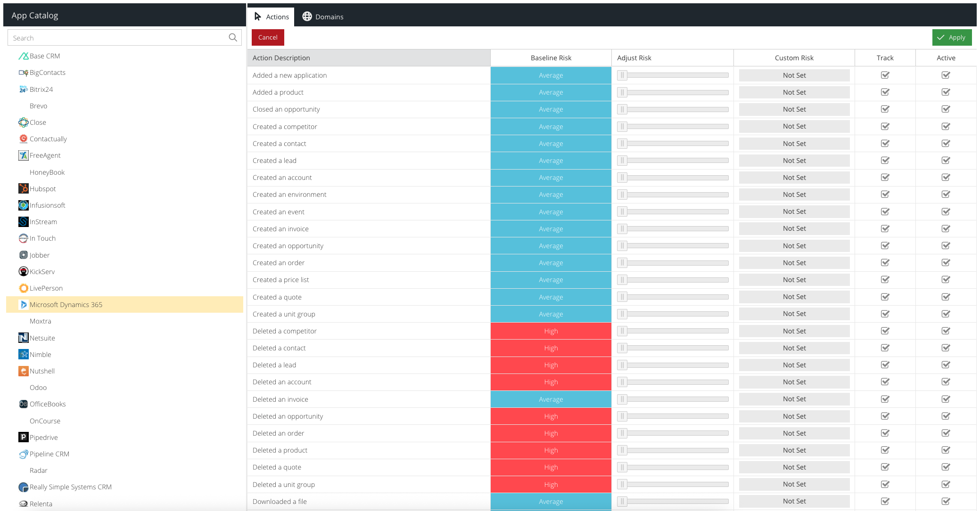
Task: Click the BigContacts app icon
Action: (x=24, y=73)
